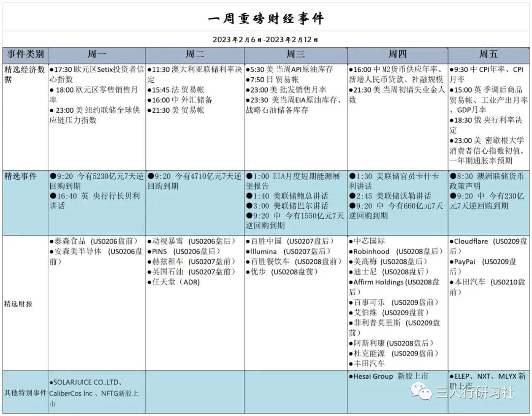Screen dimensions: 532x416
Task: Click 阿斯利康 (US0208盘后)
Action: point(391,343)
